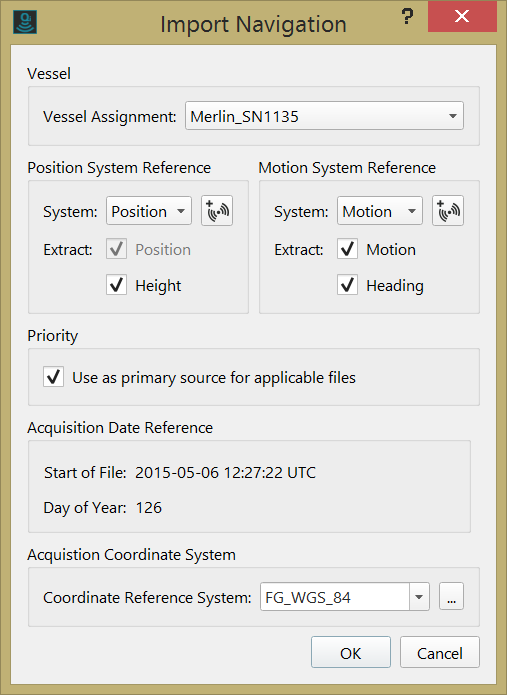Open the Vessel Assignment dropdown
The height and width of the screenshot is (695, 507).
click(324, 116)
